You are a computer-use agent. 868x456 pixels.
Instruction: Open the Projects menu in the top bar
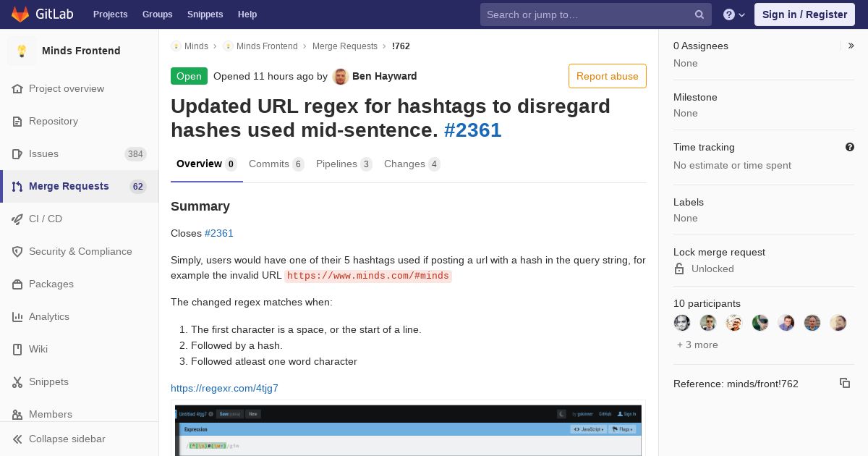111,14
